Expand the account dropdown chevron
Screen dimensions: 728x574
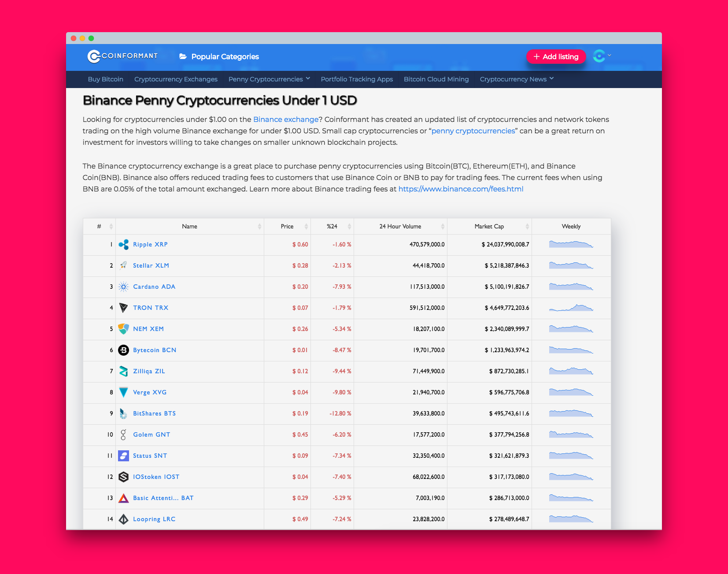[610, 55]
